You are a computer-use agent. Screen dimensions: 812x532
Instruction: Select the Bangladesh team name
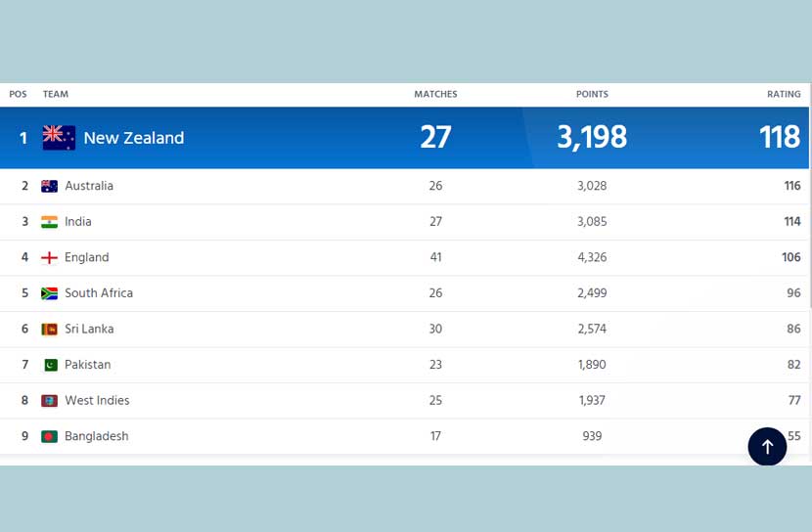coord(96,436)
